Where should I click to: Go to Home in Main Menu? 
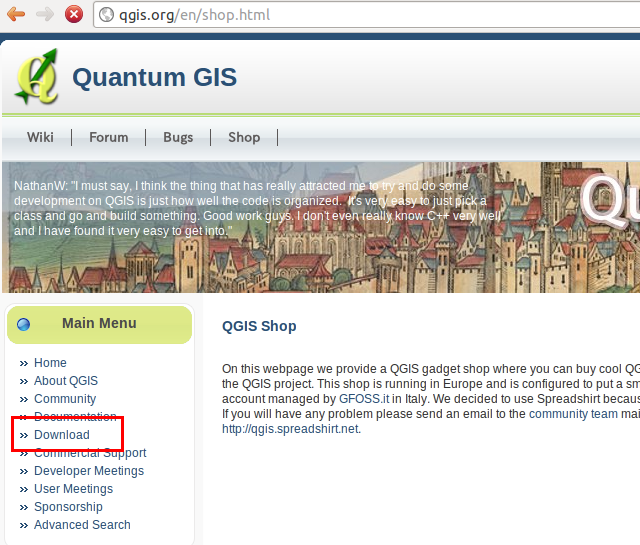click(x=50, y=363)
